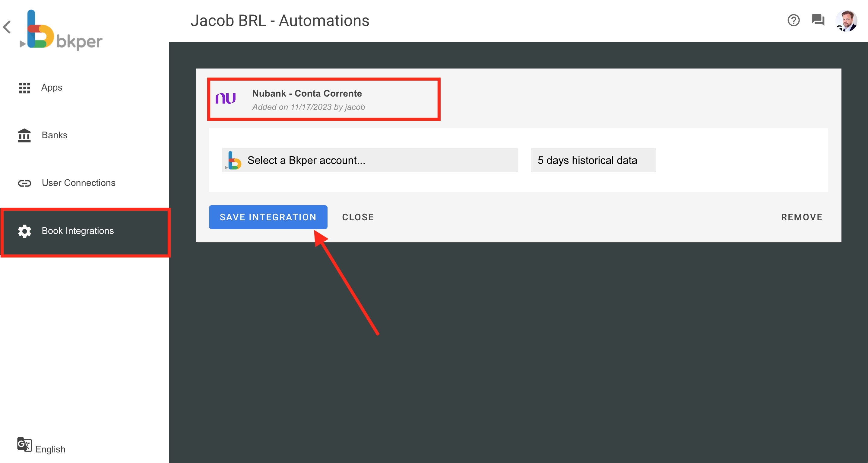
Task: Open the Apps grid icon
Action: coord(24,87)
